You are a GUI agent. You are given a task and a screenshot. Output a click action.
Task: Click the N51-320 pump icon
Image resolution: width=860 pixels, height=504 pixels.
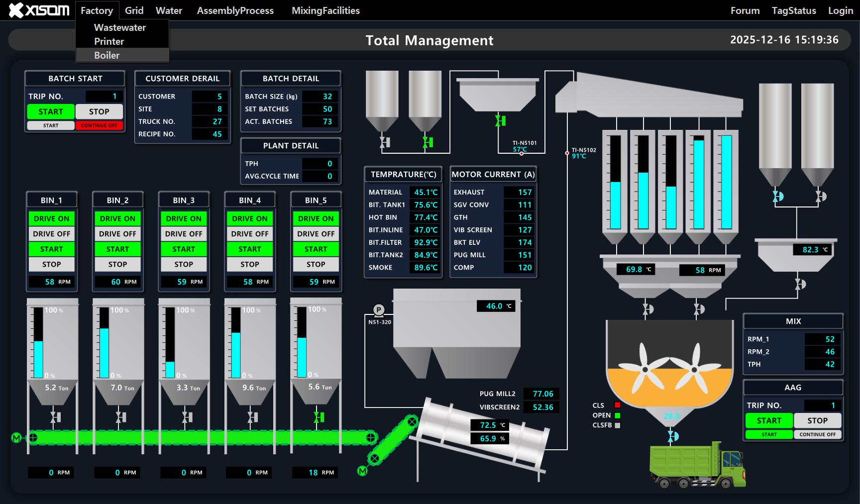pos(379,310)
